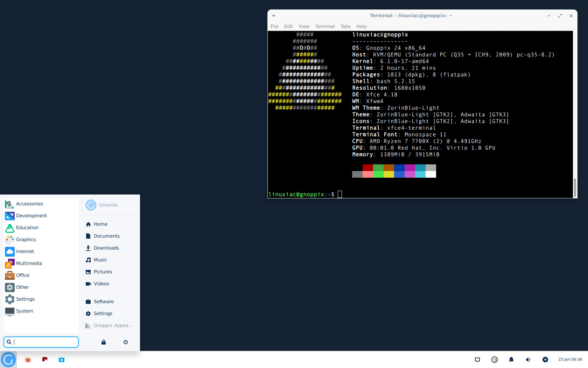Open the red flag app in taskbar
This screenshot has height=368, width=588.
point(45,360)
